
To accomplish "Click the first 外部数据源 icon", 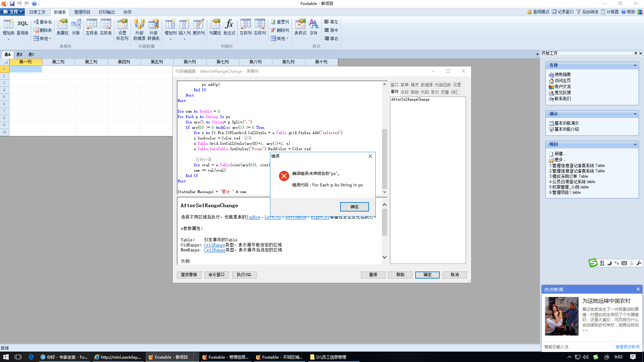I will tap(139, 29).
